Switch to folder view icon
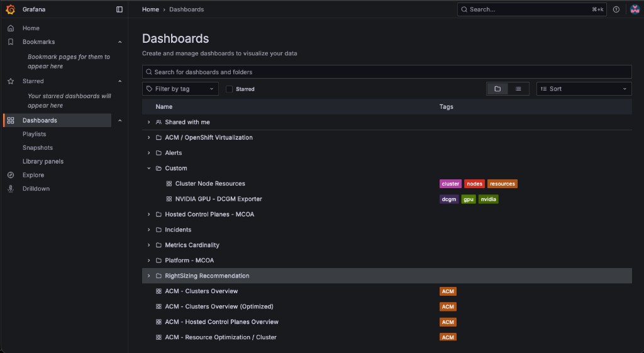Screen dimensions: 644x353 tap(497, 89)
